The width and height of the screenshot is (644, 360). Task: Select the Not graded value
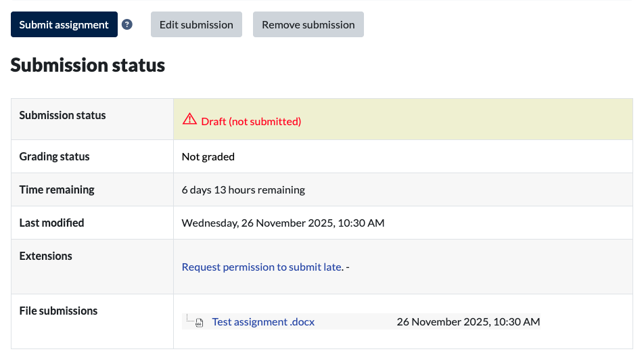click(208, 157)
